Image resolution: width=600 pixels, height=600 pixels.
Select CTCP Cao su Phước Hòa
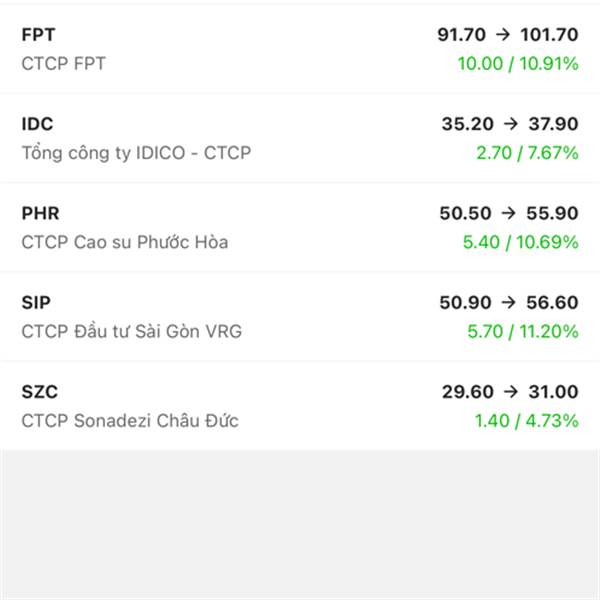coord(124,242)
